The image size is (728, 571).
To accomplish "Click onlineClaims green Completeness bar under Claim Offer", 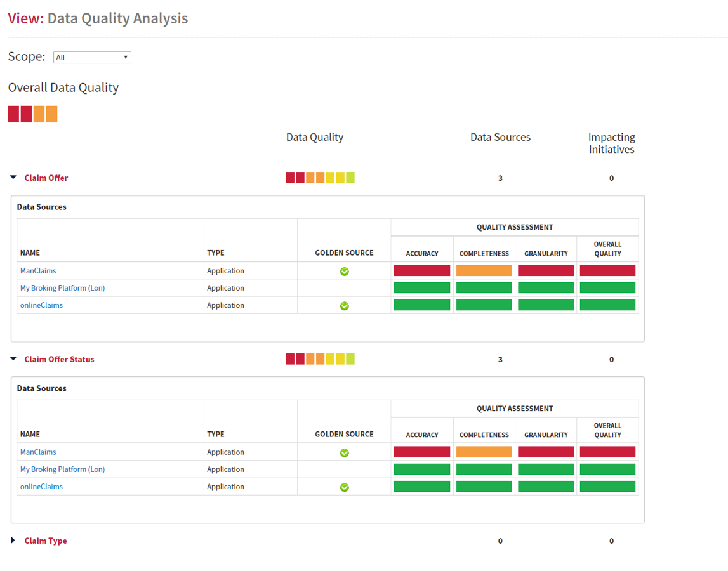I will click(484, 305).
